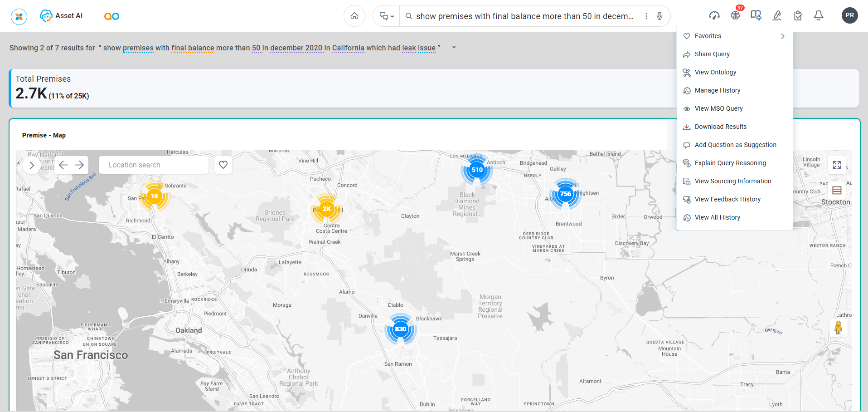The width and height of the screenshot is (868, 412).
Task: Click the map back arrow button
Action: (x=63, y=165)
